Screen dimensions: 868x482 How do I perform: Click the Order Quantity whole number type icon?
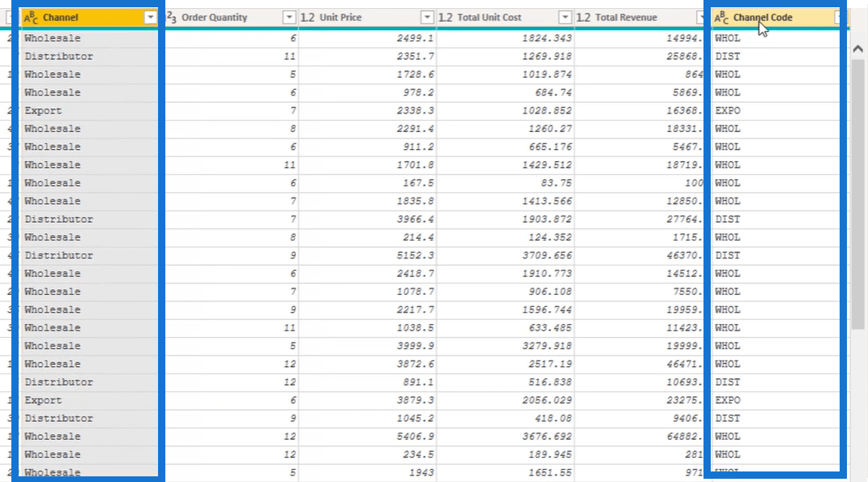(172, 18)
